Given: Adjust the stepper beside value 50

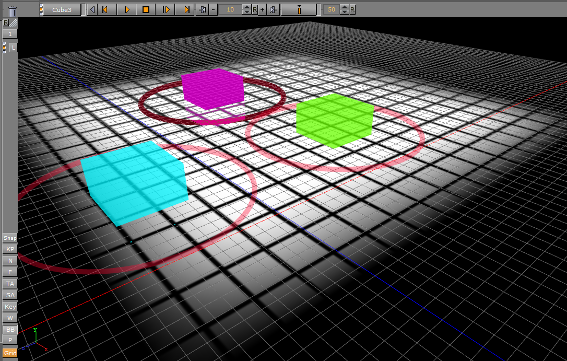Looking at the screenshot, I should click(x=344, y=10).
